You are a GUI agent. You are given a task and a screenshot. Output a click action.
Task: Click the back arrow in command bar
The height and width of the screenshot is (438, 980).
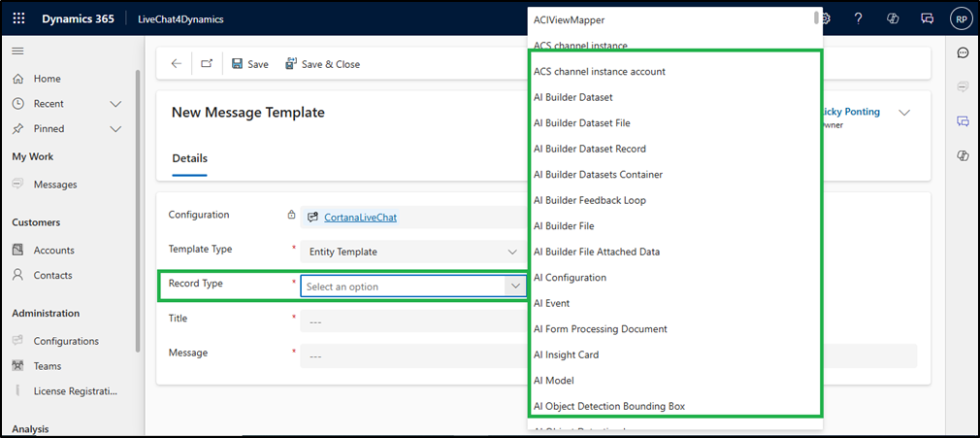click(x=176, y=64)
